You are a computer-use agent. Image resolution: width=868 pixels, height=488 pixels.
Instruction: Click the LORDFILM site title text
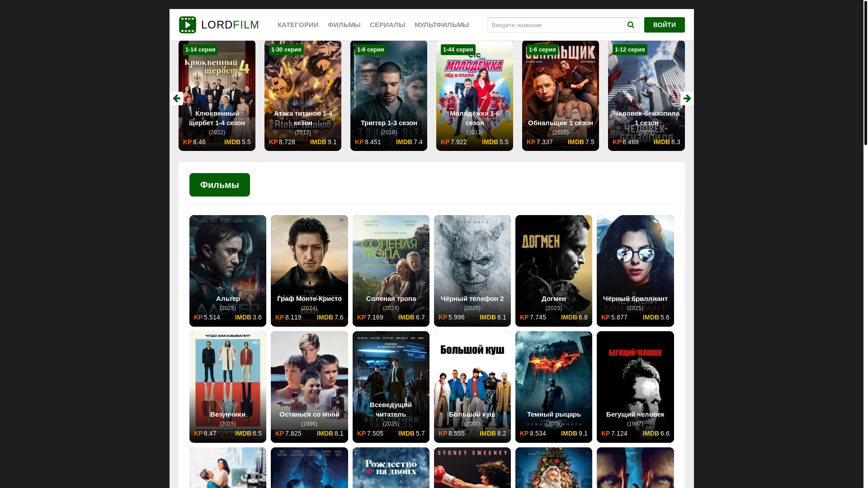[230, 25]
